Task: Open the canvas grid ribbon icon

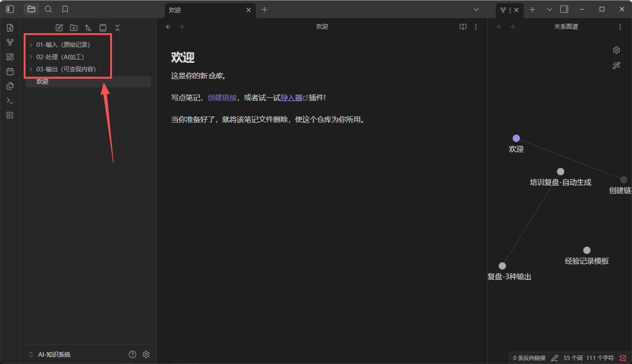Action: click(10, 57)
